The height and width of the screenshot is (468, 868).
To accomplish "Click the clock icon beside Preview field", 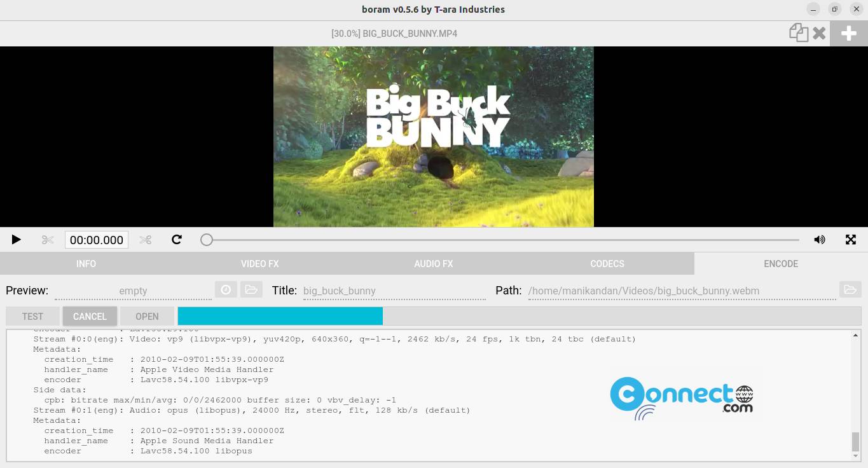I will click(226, 290).
